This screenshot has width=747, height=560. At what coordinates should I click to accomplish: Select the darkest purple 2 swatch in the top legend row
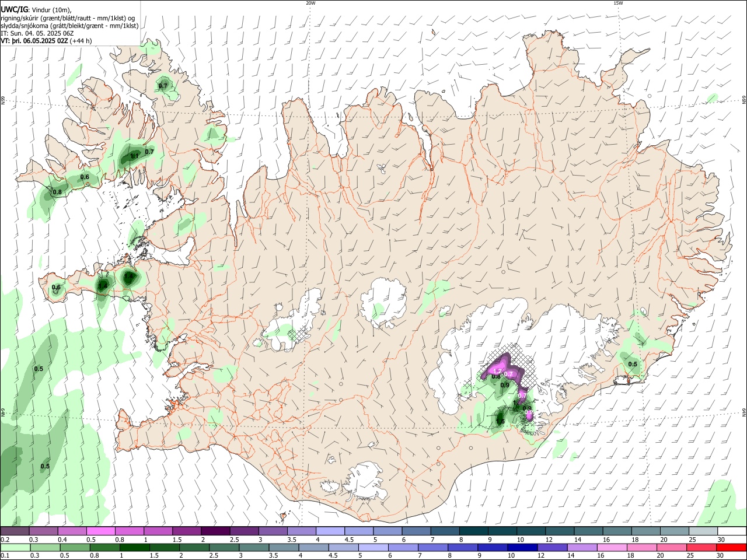point(215,531)
